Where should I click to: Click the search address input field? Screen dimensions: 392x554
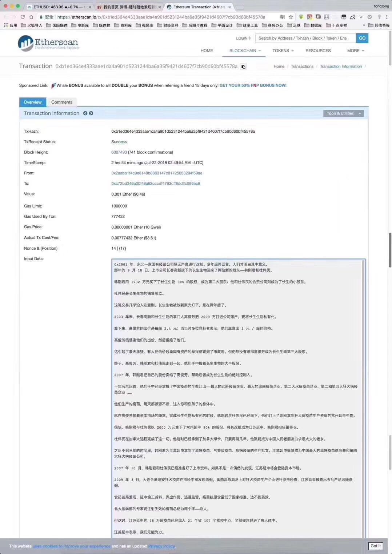point(305,38)
